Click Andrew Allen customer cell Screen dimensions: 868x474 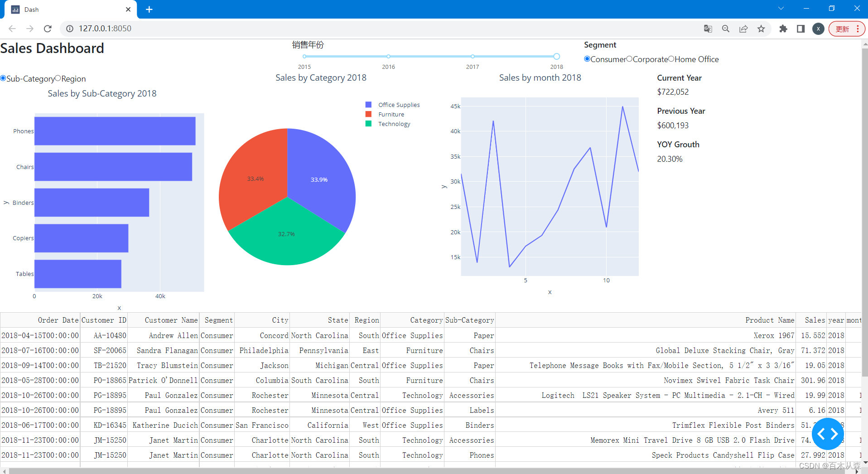164,335
